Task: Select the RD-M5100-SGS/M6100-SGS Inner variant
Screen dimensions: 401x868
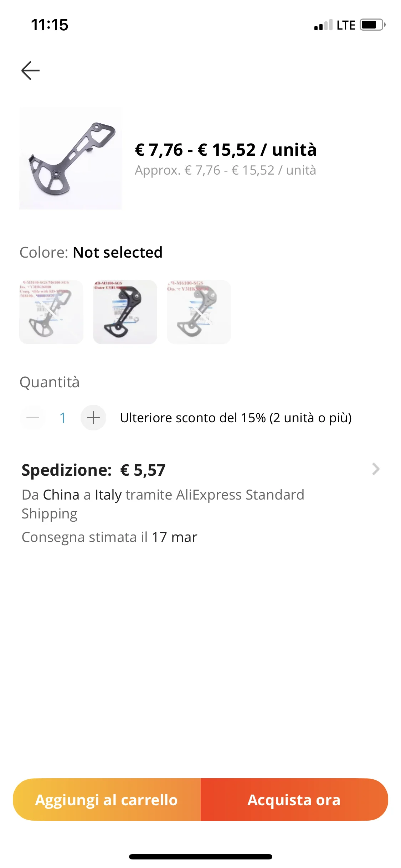Action: coord(51,312)
